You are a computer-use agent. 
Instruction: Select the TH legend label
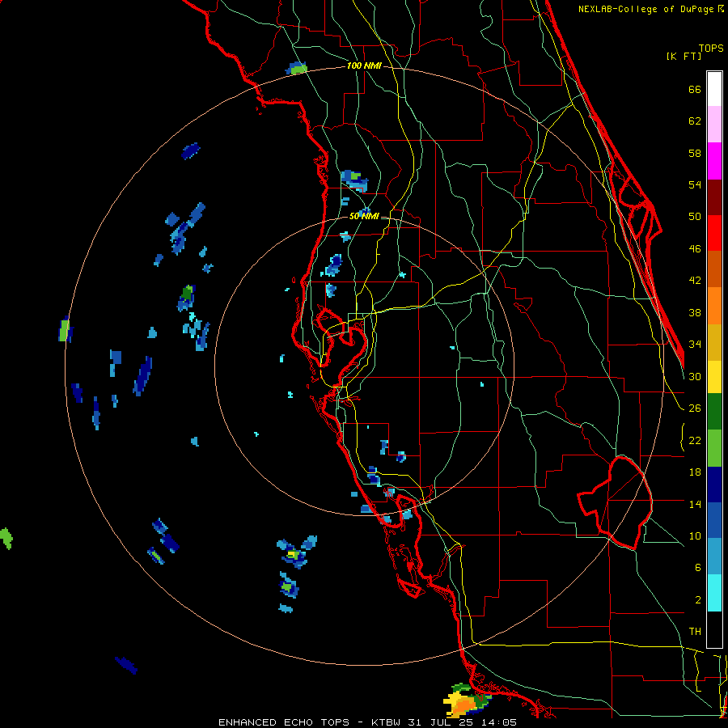tap(695, 632)
